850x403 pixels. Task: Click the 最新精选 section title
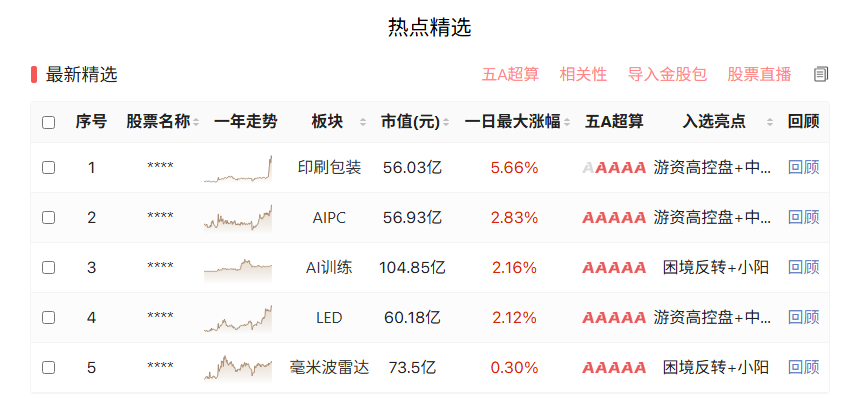tap(82, 75)
